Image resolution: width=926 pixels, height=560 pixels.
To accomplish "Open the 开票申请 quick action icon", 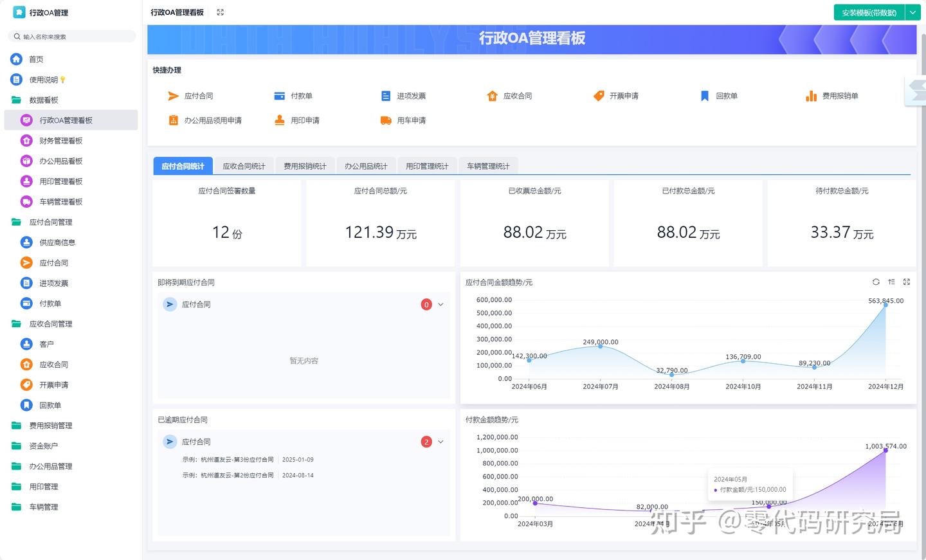I will click(x=598, y=95).
